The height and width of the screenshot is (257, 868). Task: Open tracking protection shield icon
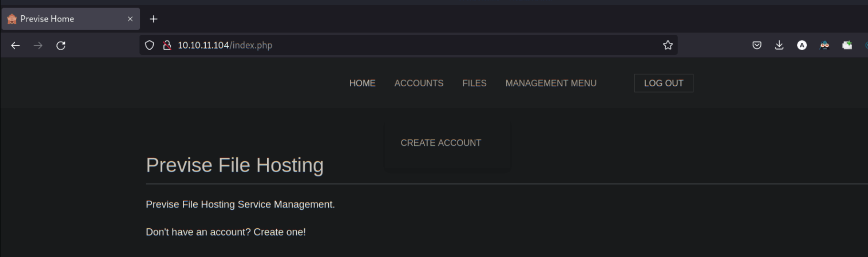pyautogui.click(x=149, y=45)
